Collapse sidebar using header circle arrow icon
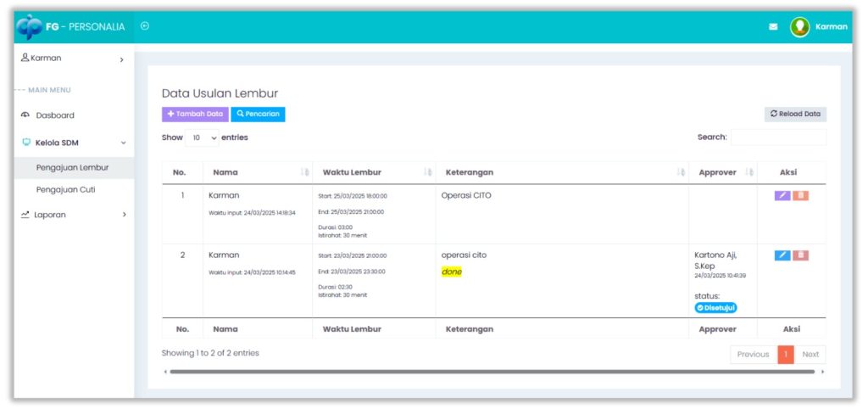The height and width of the screenshot is (409, 868). pos(145,26)
